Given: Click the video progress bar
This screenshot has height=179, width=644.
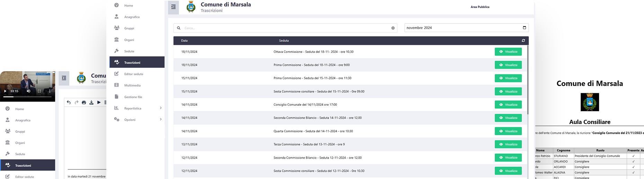Looking at the screenshot, I should (28, 97).
